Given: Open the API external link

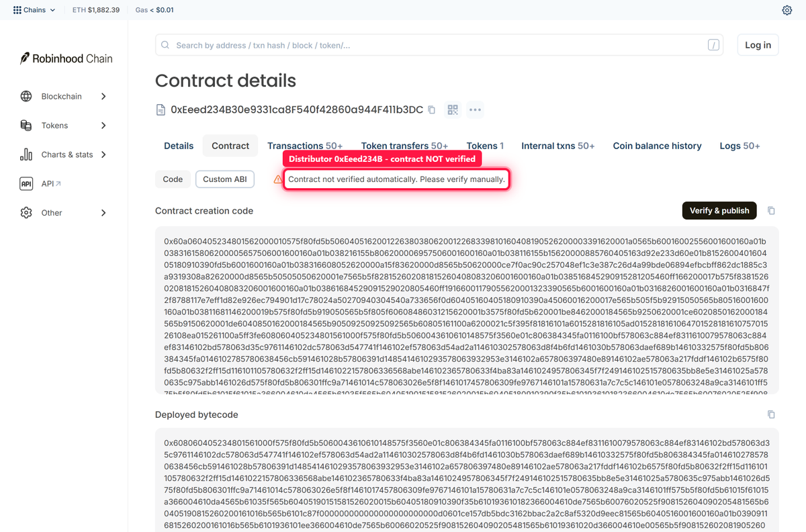Looking at the screenshot, I should point(50,183).
